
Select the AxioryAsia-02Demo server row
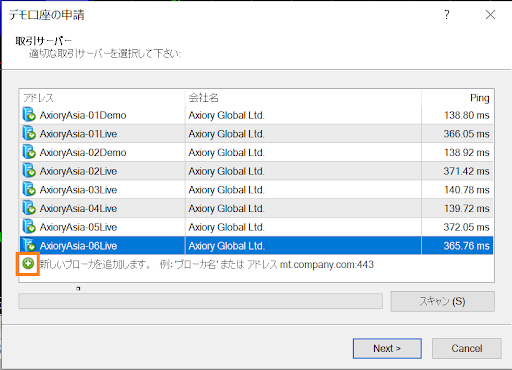click(x=256, y=152)
